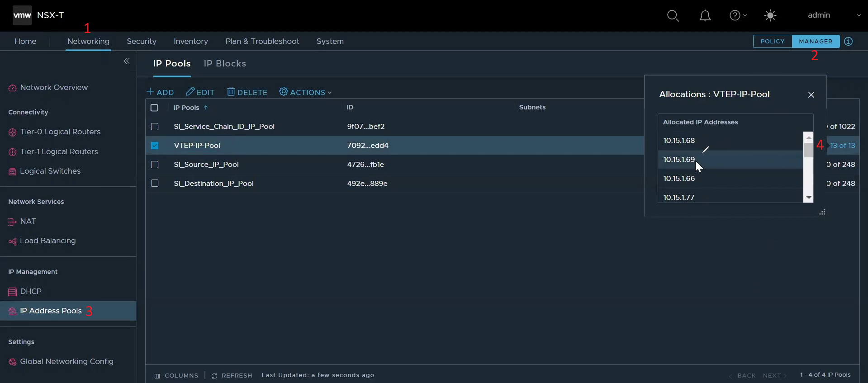
Task: Select allocated IP 10.15.1.68
Action: [730, 141]
